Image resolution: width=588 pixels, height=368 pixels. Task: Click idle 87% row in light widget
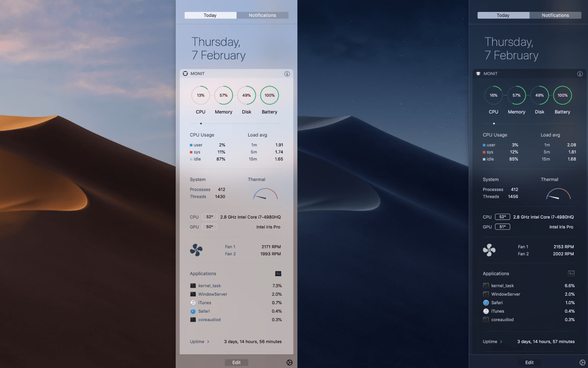pyautogui.click(x=207, y=159)
